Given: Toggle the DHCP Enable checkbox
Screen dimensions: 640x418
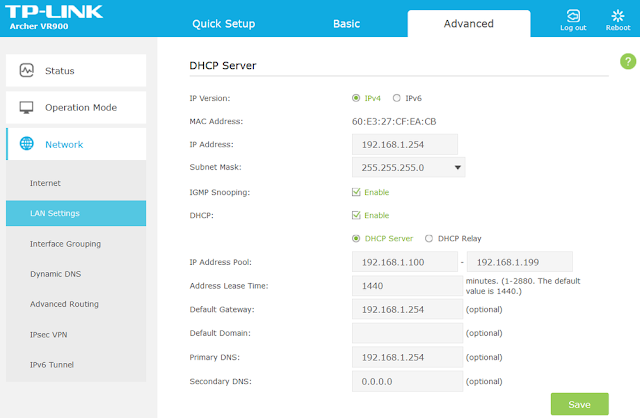Looking at the screenshot, I should 356,215.
